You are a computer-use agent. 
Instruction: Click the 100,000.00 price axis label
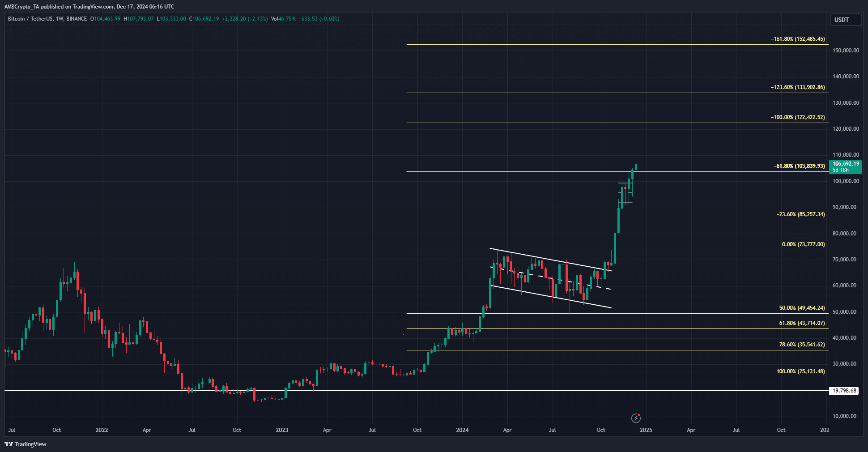[846, 181]
